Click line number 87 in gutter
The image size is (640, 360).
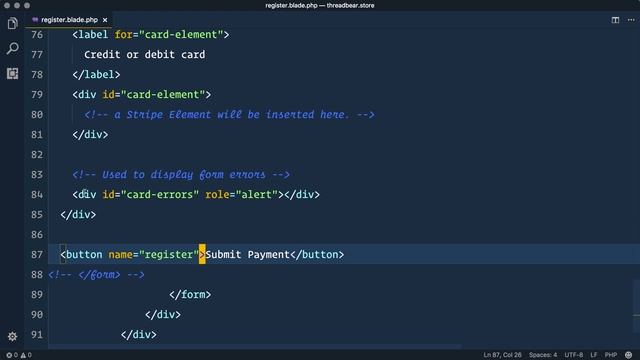[37, 255]
